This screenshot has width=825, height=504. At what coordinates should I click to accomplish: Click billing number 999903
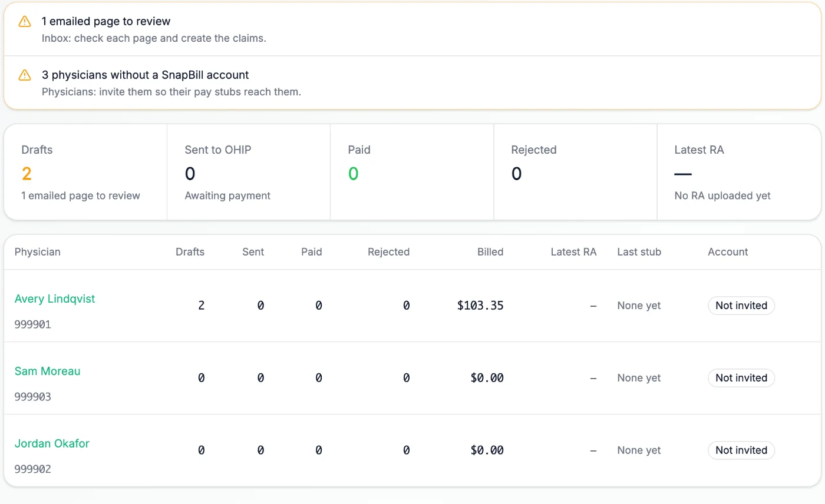(33, 397)
